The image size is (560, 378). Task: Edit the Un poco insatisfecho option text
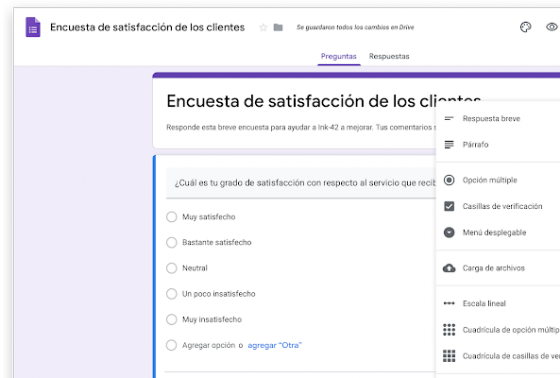(219, 294)
